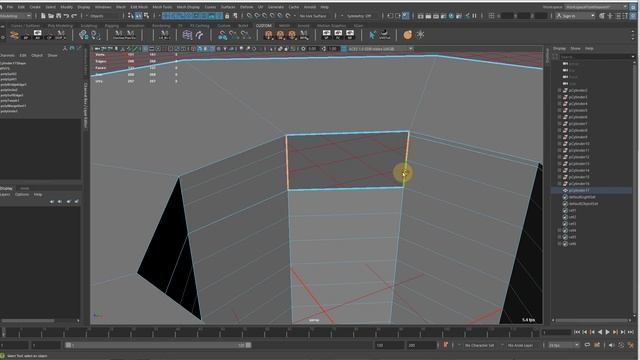The width and height of the screenshot is (640, 360).
Task: Switch to the Sculpting shelf tab
Action: click(89, 26)
